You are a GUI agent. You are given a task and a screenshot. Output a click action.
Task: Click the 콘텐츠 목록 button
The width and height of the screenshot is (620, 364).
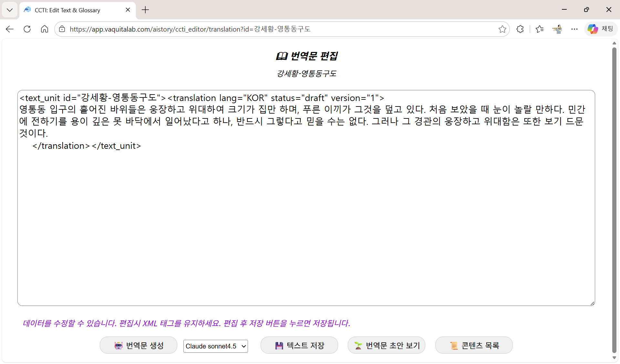tap(474, 345)
